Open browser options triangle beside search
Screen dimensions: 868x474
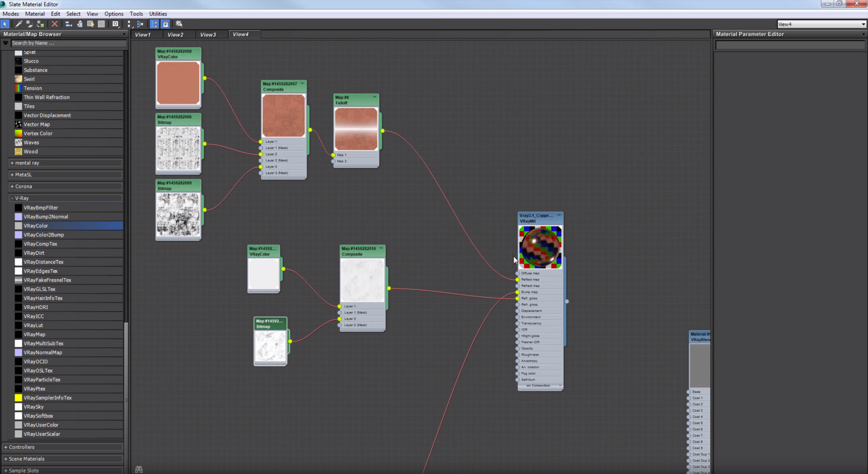6,43
